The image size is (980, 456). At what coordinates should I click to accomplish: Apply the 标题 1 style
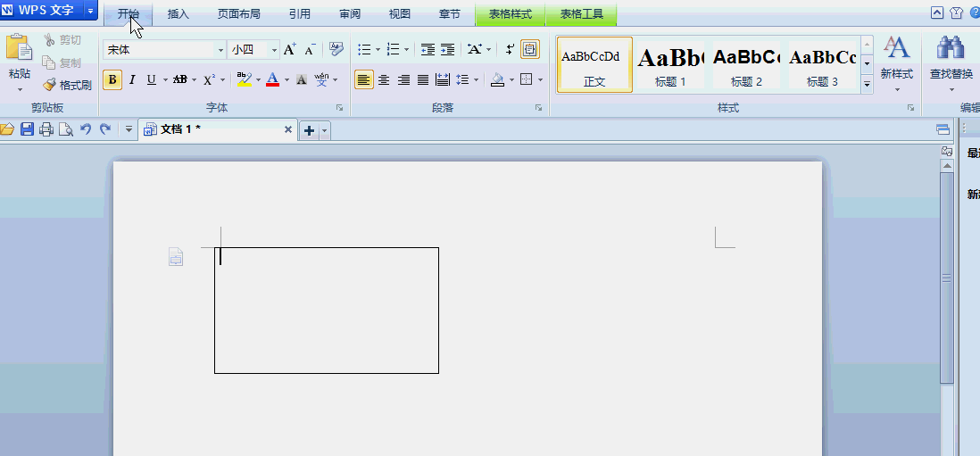coord(670,64)
